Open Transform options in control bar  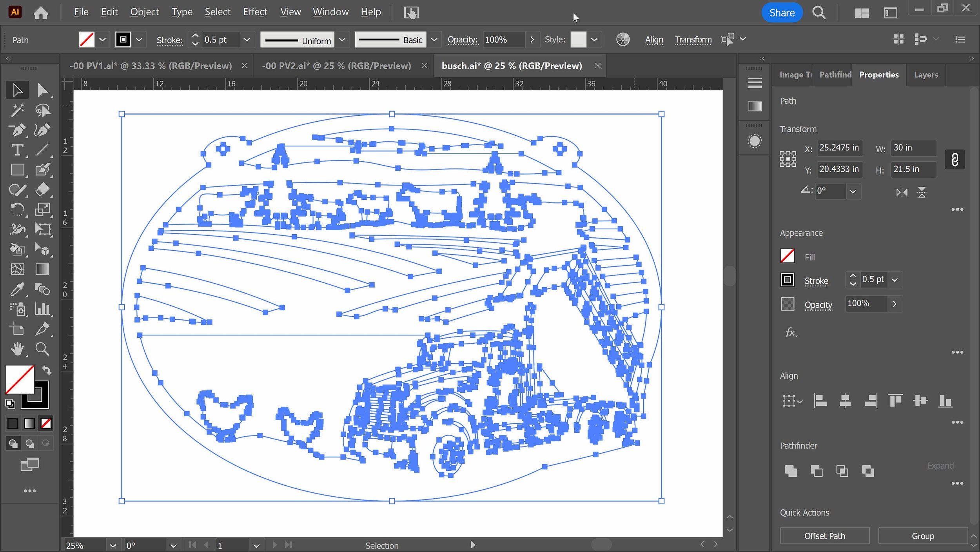click(693, 40)
